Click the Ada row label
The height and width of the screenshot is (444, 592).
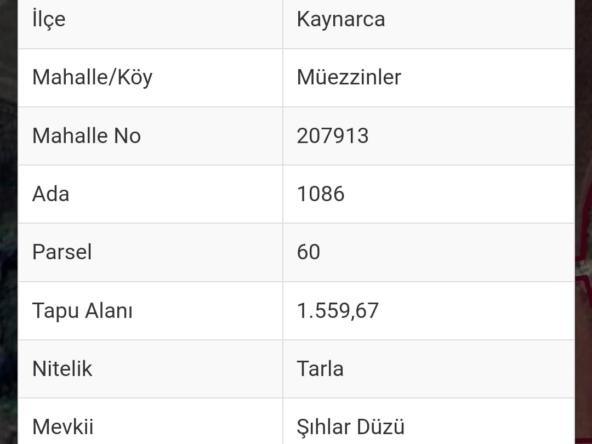(x=51, y=194)
